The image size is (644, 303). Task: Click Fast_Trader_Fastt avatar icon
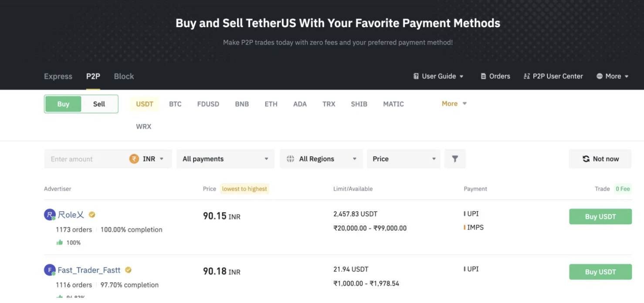point(50,270)
